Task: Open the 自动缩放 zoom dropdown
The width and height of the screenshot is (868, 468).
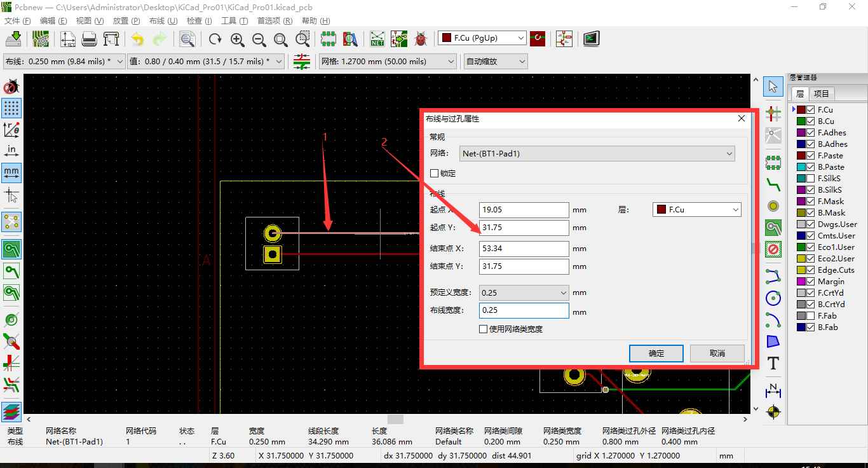Action: [496, 62]
